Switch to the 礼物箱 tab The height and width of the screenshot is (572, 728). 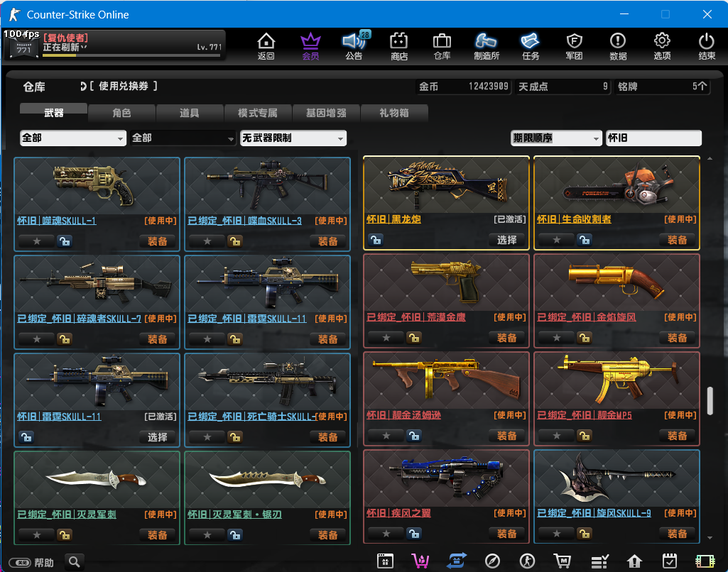tap(393, 112)
